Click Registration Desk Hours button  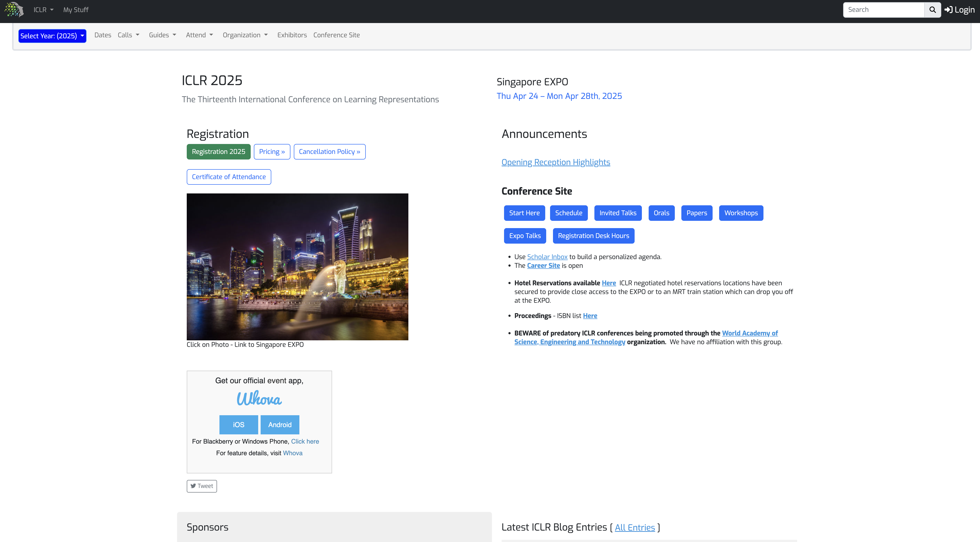pos(593,236)
